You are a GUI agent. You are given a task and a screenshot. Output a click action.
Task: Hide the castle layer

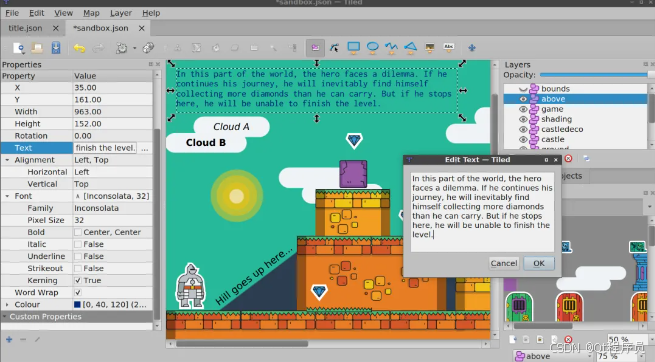[x=523, y=139]
